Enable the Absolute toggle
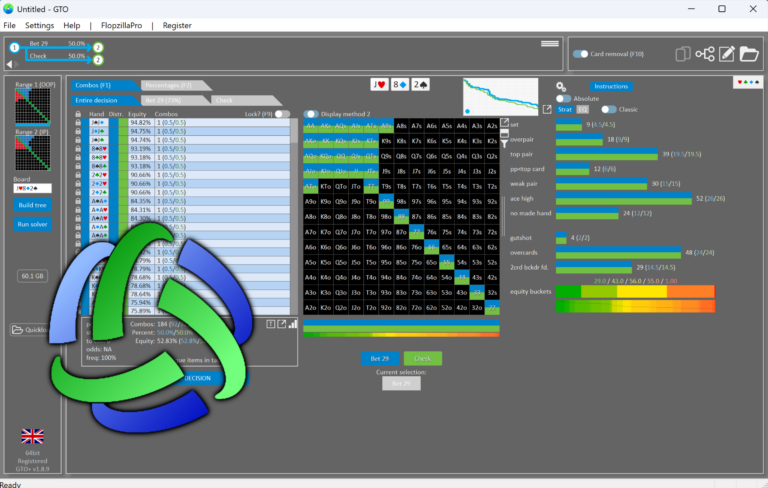 563,98
